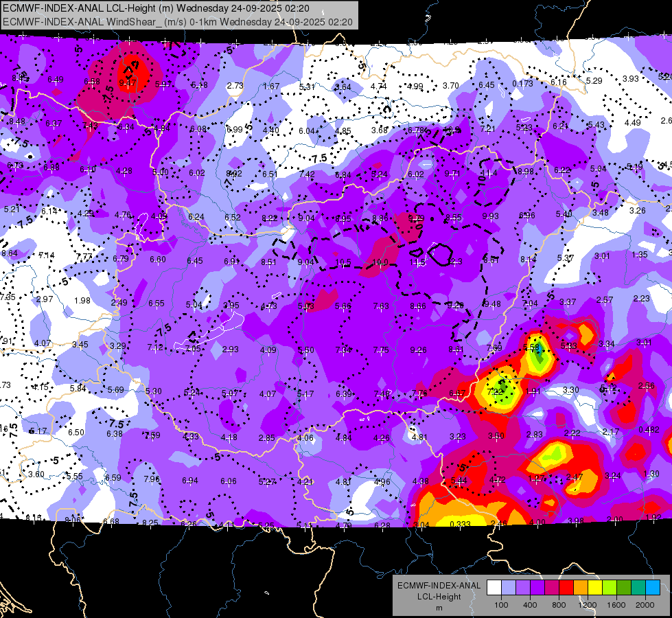
Task: Click the legend title ECMWF-INDEX-ANAL
Action: pos(439,586)
